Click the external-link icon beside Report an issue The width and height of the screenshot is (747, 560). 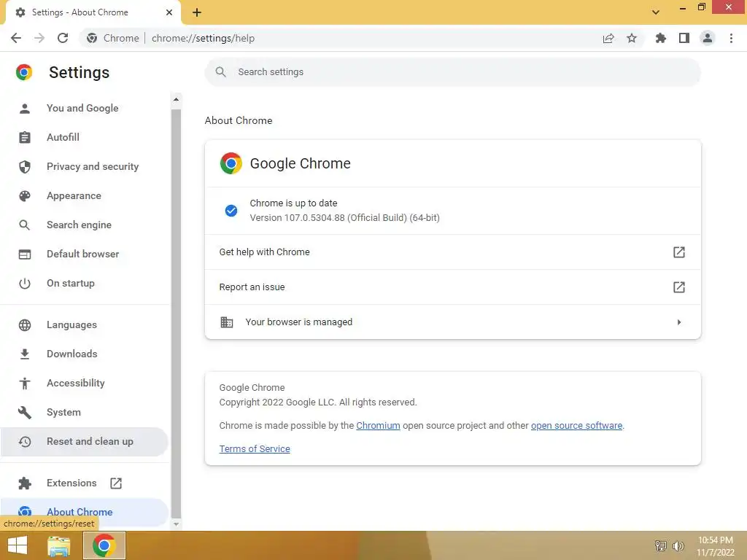coord(679,287)
